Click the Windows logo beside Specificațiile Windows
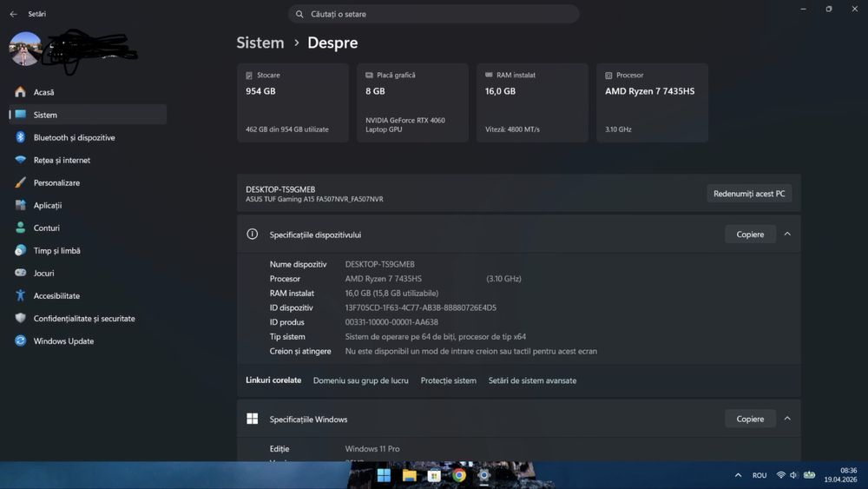The image size is (868, 489). 253,419
